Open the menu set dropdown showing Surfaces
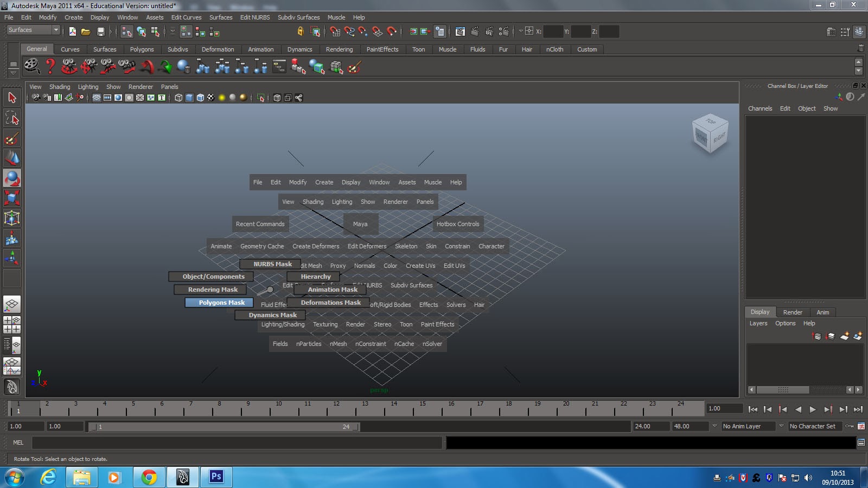The width and height of the screenshot is (868, 488). tap(31, 30)
